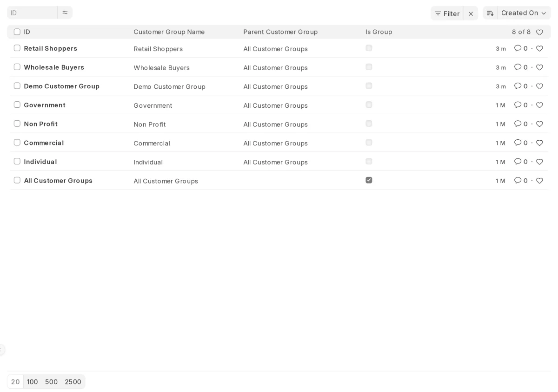The height and width of the screenshot is (392, 558).
Task: Click Is Group checkbox in Retail Shoppers row
Action: [369, 48]
